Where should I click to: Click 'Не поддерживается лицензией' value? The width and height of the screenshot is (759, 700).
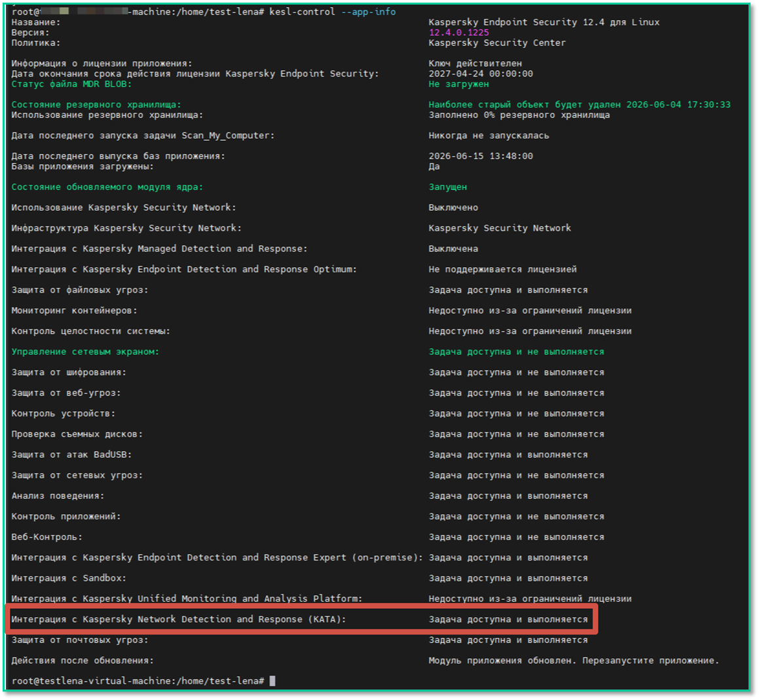coord(502,269)
